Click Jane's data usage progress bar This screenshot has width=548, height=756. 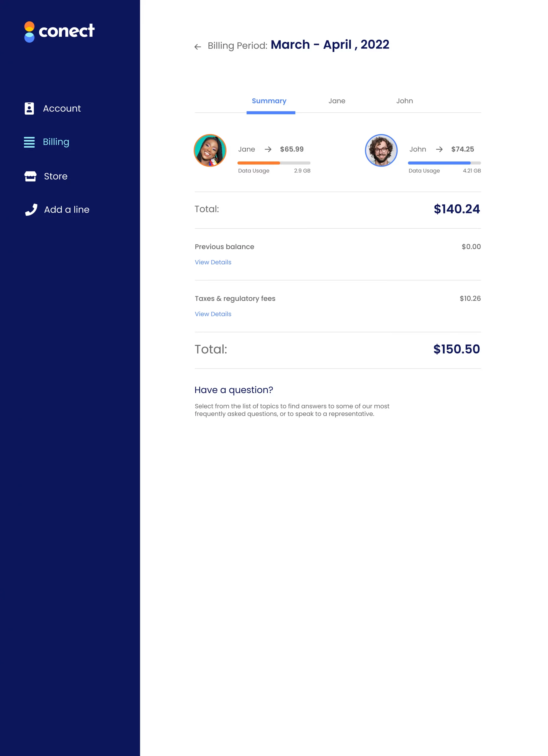274,163
